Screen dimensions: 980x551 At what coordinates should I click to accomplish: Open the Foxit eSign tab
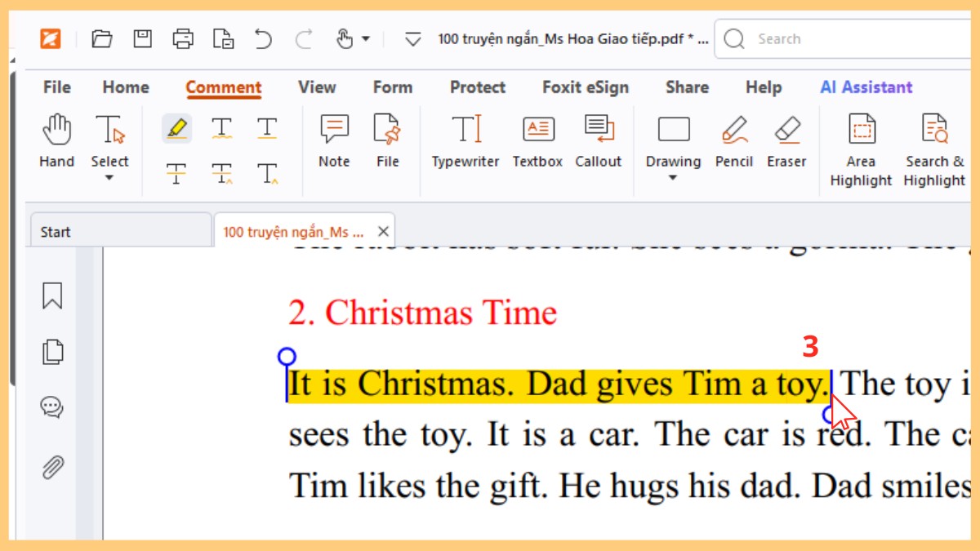(586, 87)
